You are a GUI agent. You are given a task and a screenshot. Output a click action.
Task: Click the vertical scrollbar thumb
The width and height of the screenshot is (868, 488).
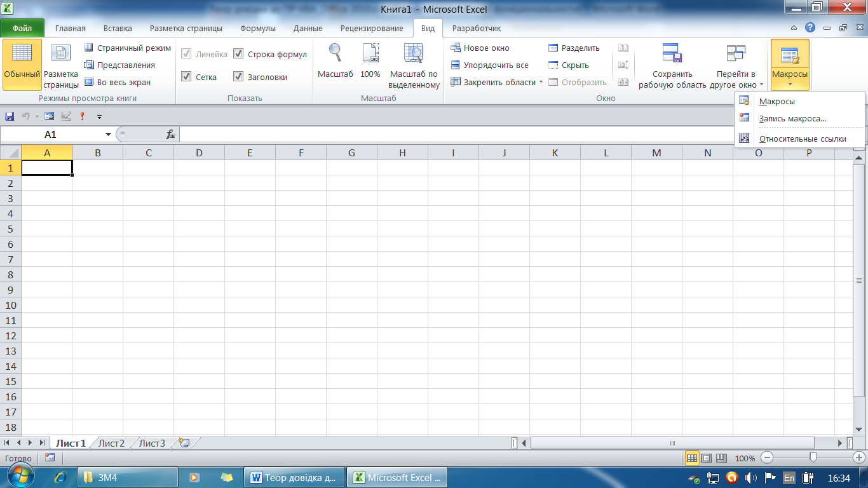(x=858, y=280)
